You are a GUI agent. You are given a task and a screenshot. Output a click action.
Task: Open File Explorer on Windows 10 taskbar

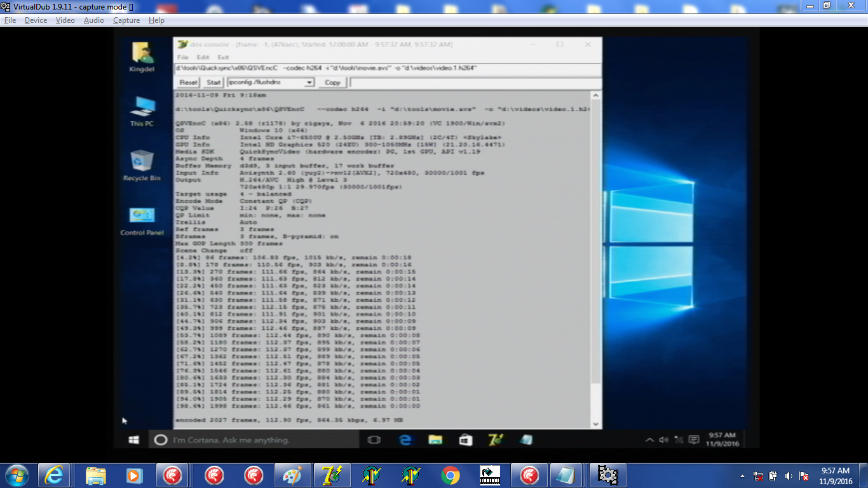(x=435, y=440)
